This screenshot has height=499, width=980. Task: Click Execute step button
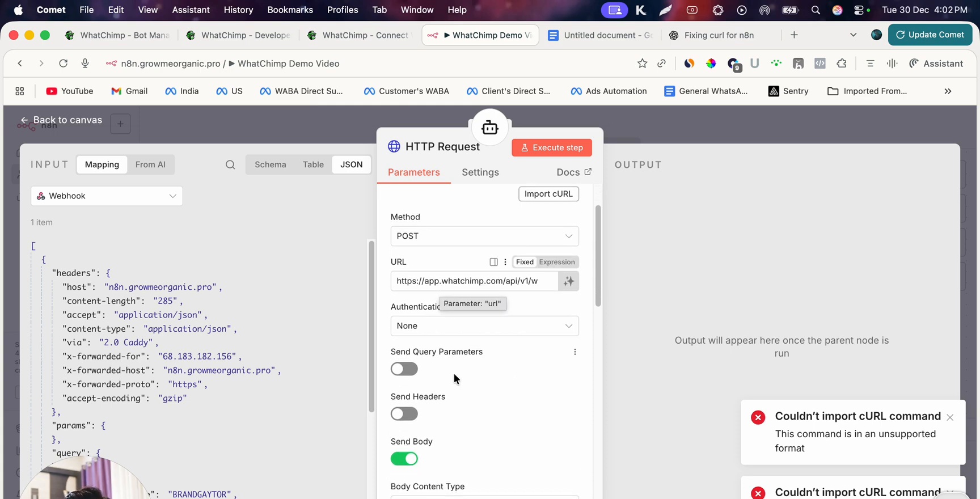point(552,147)
